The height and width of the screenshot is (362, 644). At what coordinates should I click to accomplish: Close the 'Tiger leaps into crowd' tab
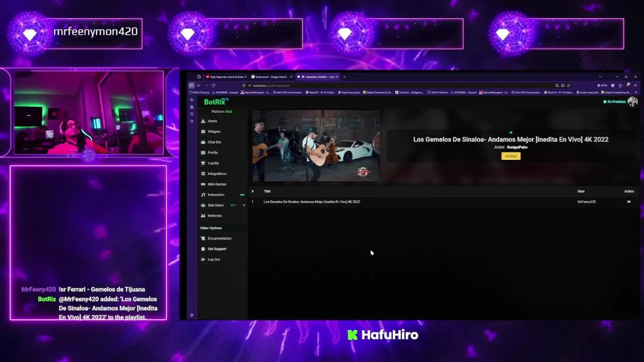[x=246, y=77]
